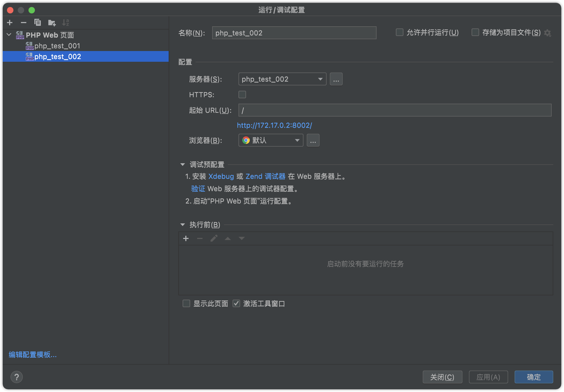Screen dimensions: 564x392
Task: Click ellipsis button next to server dropdown
Action: point(336,79)
